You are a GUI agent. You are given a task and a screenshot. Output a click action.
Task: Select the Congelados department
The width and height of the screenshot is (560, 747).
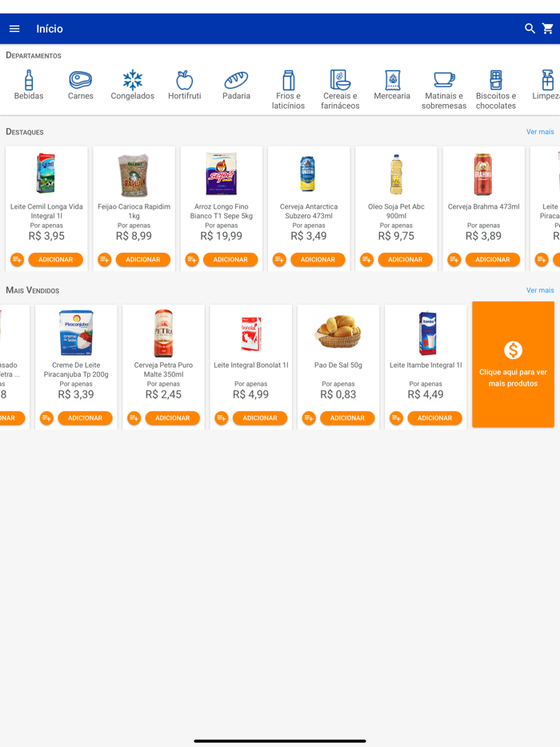[133, 85]
